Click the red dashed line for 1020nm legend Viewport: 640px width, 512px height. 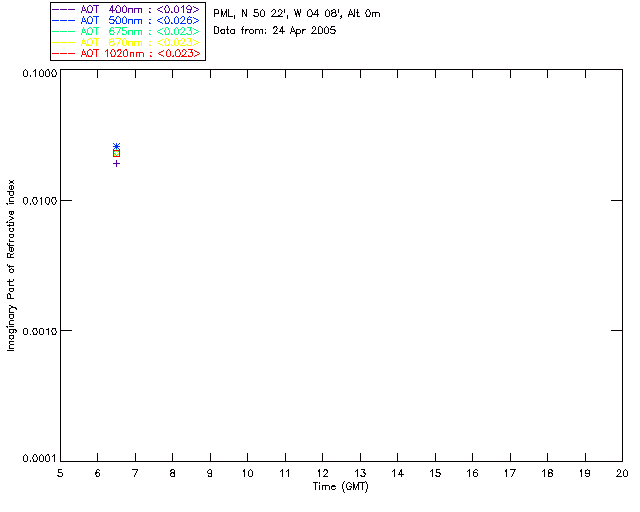pyautogui.click(x=63, y=53)
